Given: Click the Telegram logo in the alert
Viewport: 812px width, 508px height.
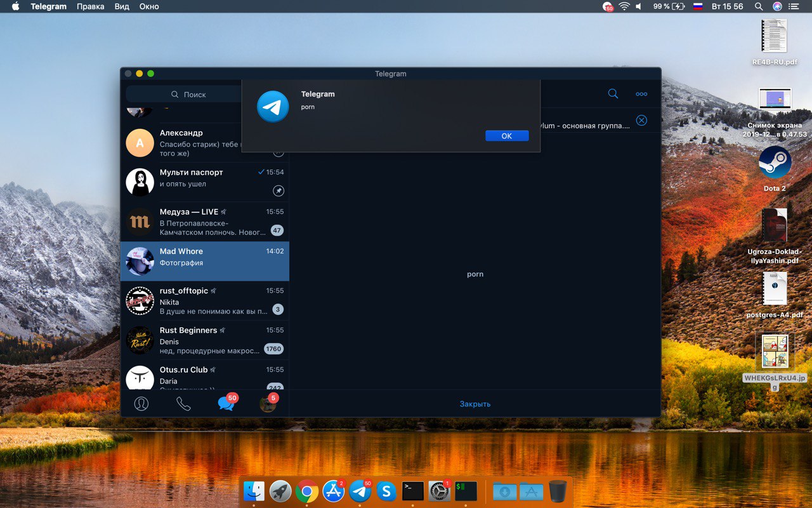Looking at the screenshot, I should tap(273, 106).
